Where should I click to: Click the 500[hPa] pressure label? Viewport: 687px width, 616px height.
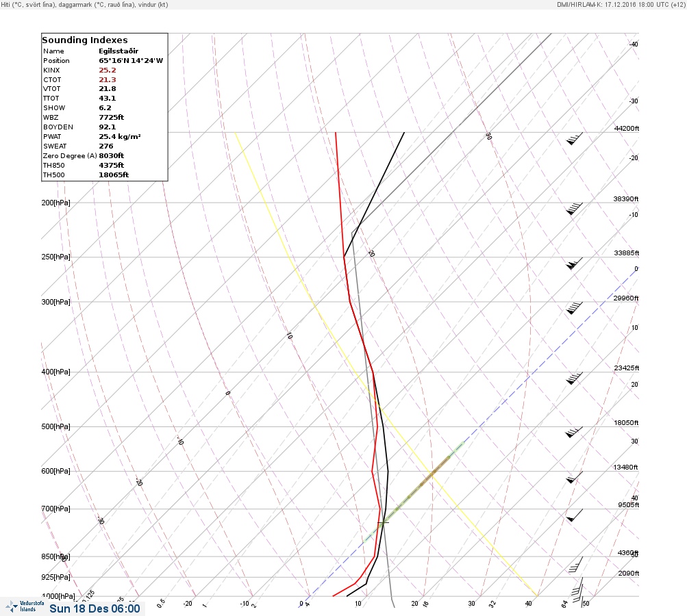[x=55, y=427]
